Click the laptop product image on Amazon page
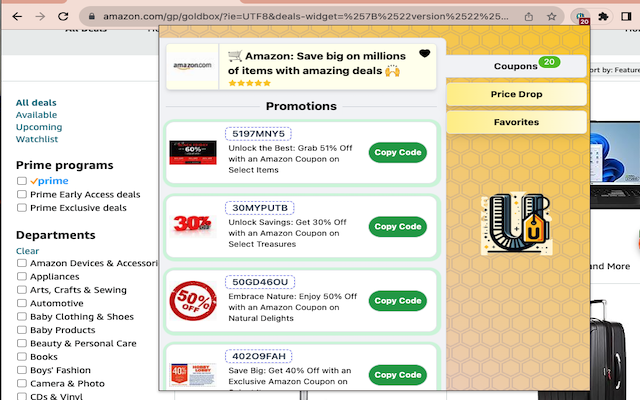 click(x=615, y=163)
